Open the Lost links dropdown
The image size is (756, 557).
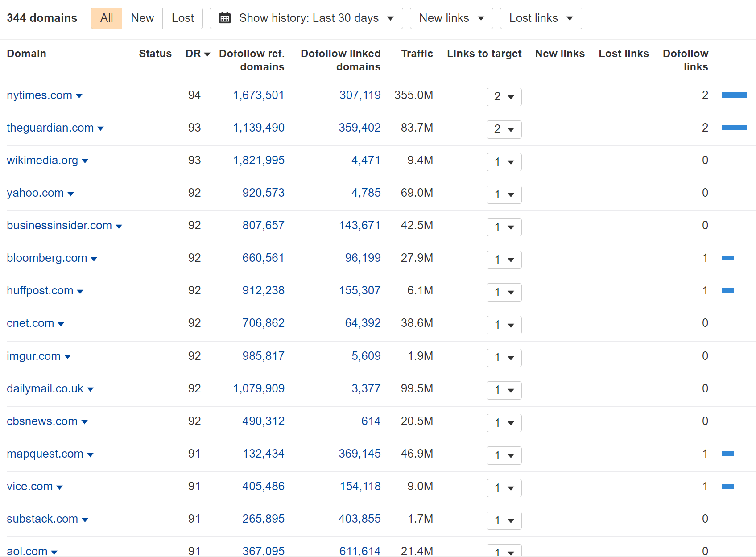click(x=541, y=18)
